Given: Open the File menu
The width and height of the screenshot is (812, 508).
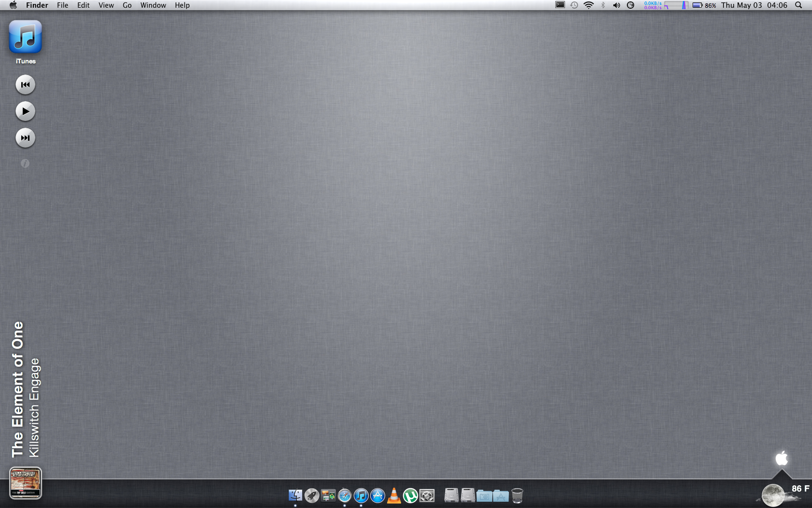Looking at the screenshot, I should click(x=63, y=5).
